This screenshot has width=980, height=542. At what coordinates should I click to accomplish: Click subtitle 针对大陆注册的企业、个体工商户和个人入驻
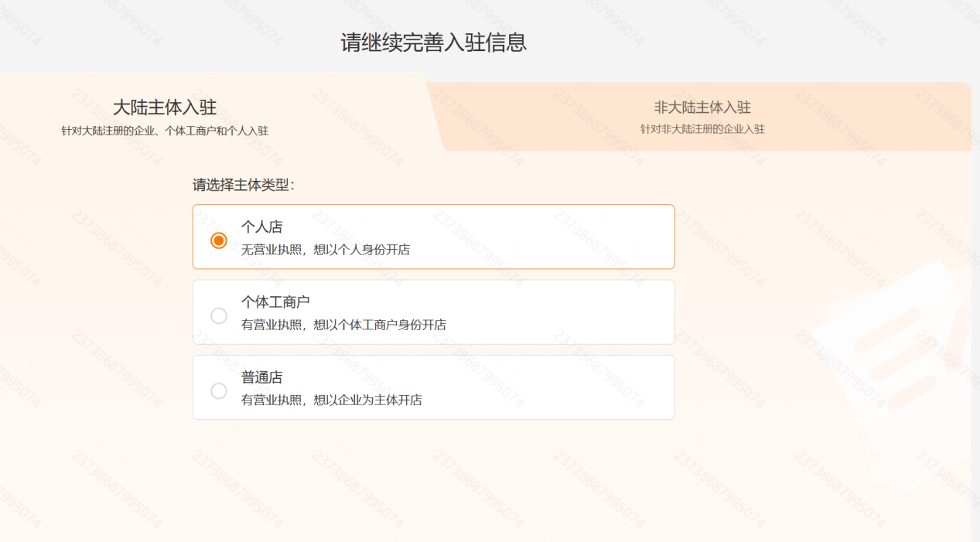pyautogui.click(x=165, y=131)
